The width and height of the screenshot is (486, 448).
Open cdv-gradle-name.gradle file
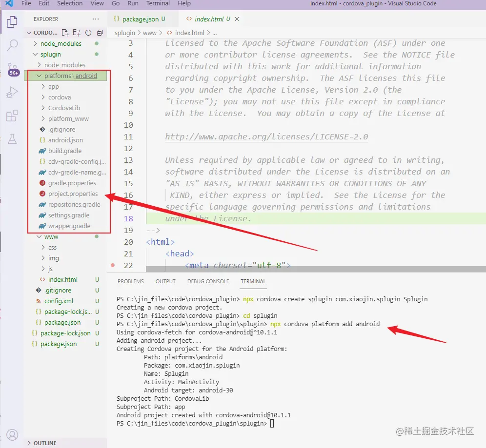(77, 172)
